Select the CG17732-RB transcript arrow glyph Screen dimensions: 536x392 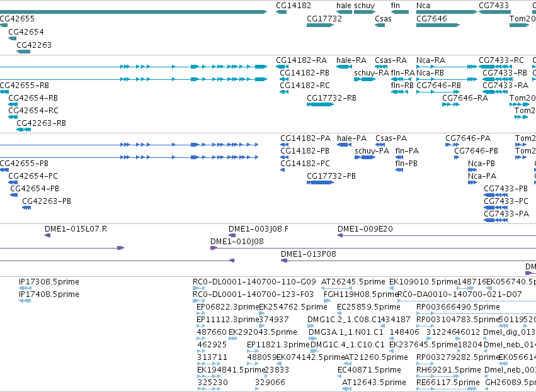pyautogui.click(x=321, y=104)
